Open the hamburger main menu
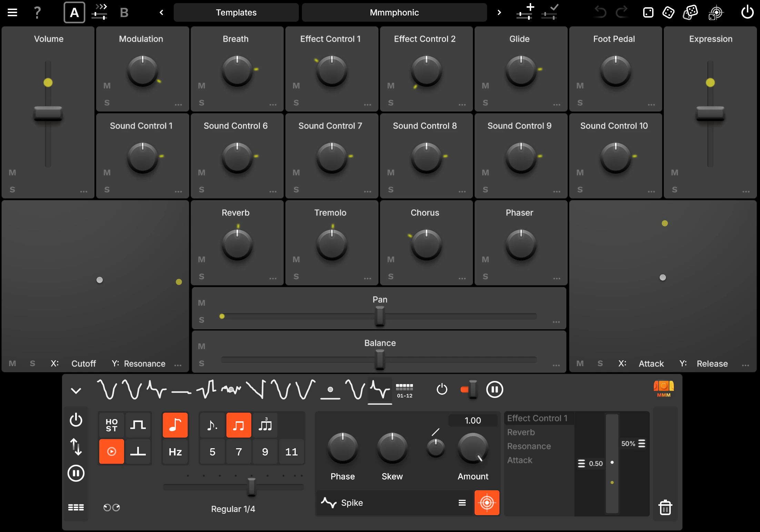 [12, 13]
